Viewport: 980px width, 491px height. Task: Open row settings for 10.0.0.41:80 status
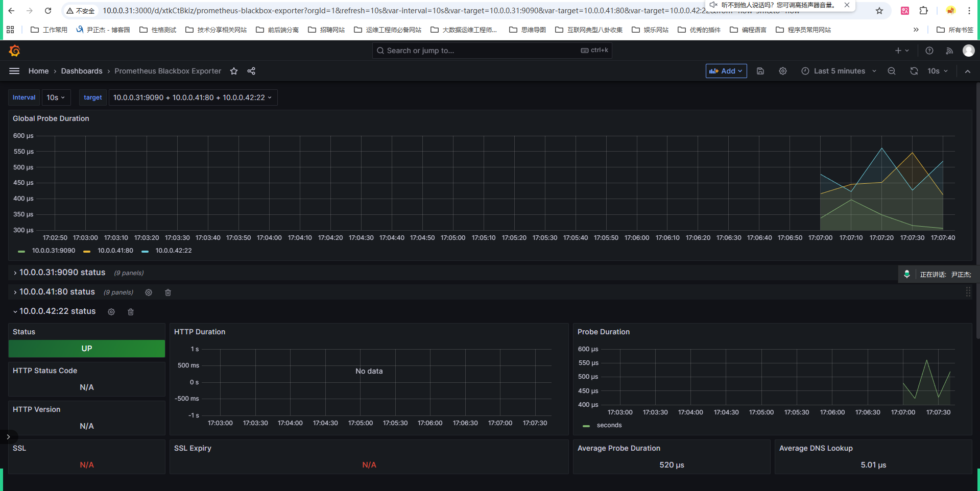[149, 292]
